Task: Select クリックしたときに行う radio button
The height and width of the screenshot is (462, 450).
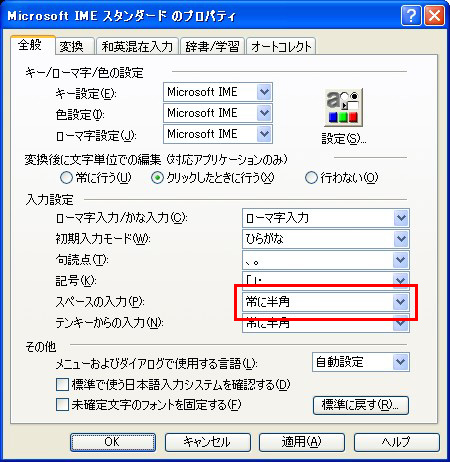Action: click(157, 178)
